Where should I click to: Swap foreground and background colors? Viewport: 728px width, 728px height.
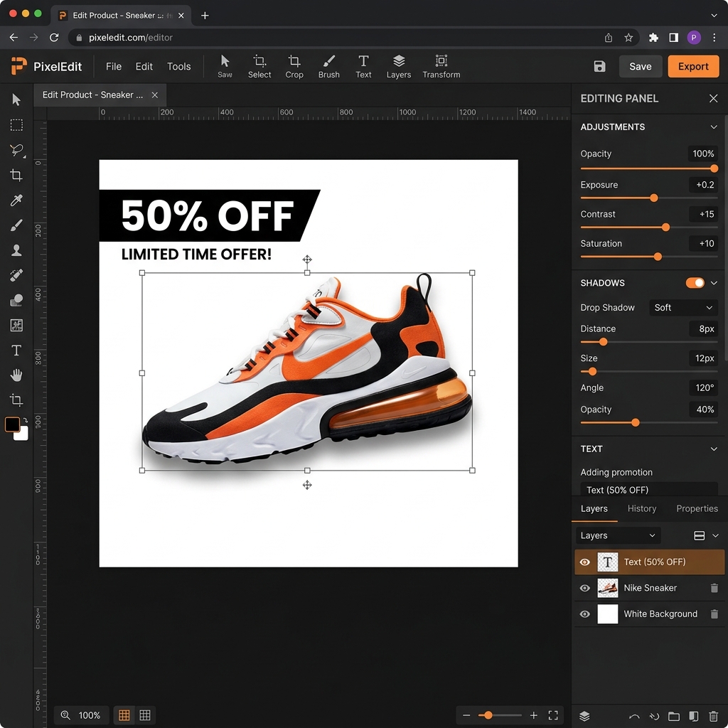tap(25, 419)
